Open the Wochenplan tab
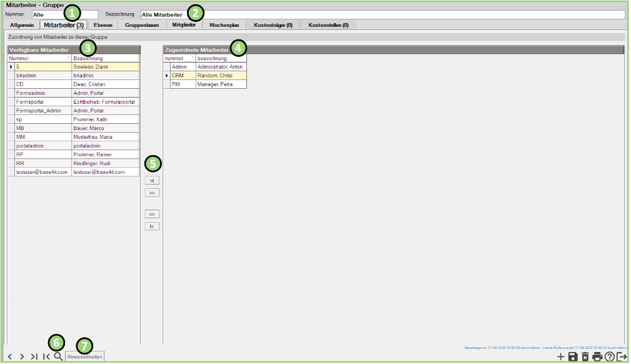The image size is (631, 364). click(224, 26)
